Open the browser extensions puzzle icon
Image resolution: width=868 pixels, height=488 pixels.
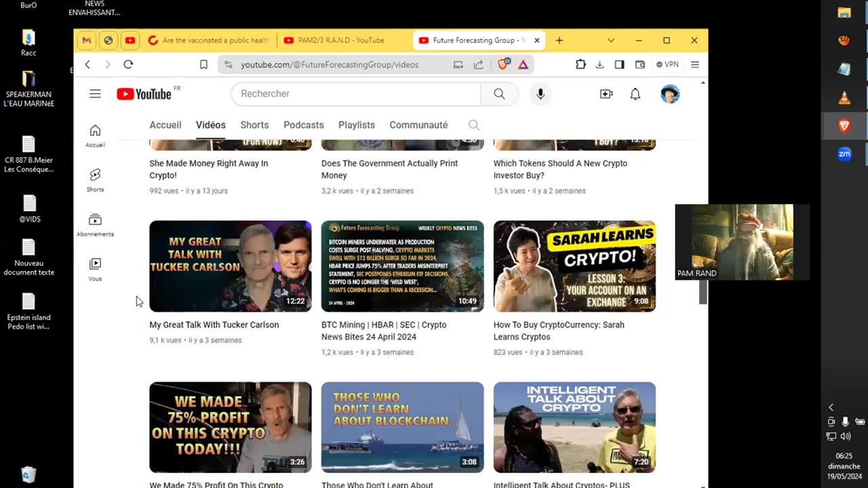click(x=580, y=64)
